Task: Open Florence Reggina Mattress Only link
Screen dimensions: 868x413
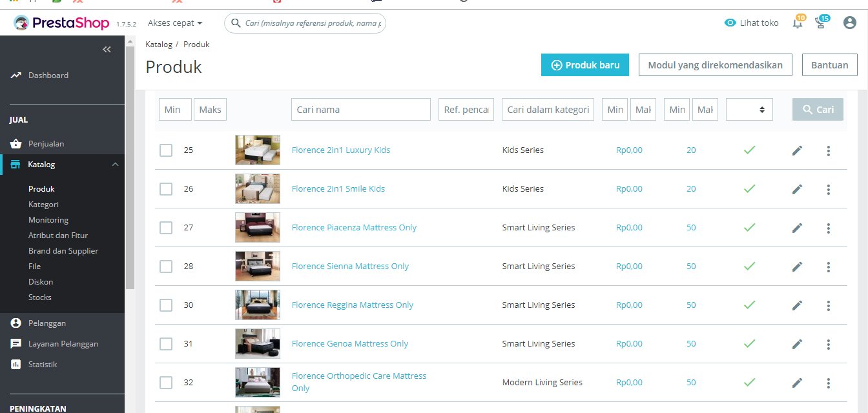Action: pos(353,305)
